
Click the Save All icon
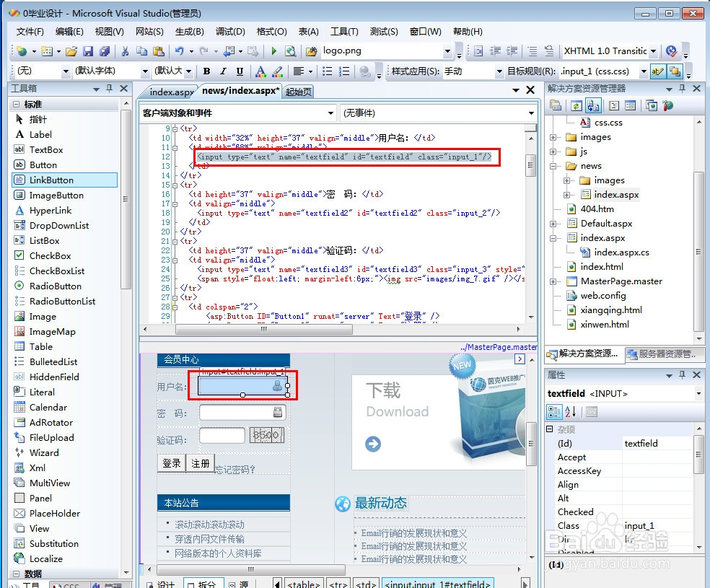coord(105,51)
